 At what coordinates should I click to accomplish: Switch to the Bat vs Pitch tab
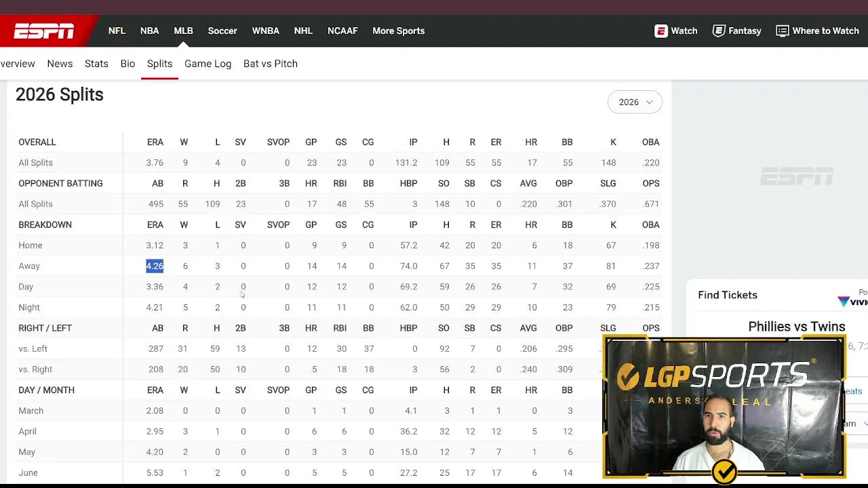(270, 64)
